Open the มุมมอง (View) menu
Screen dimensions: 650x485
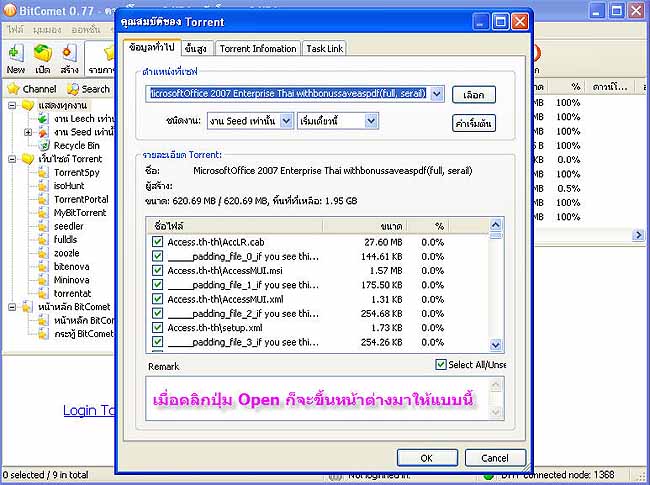coord(47,30)
